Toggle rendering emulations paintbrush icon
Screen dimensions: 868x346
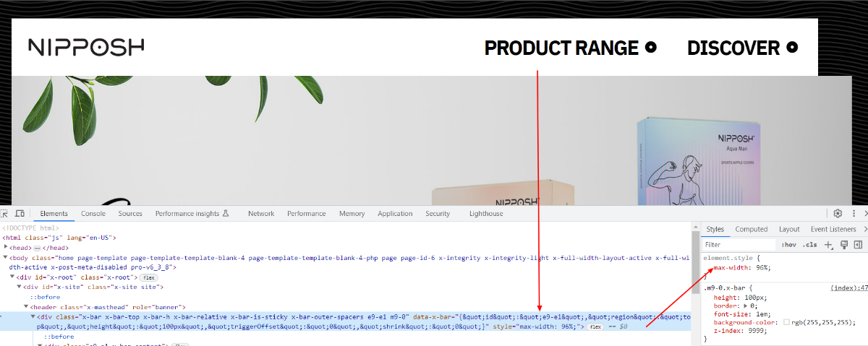(843, 245)
